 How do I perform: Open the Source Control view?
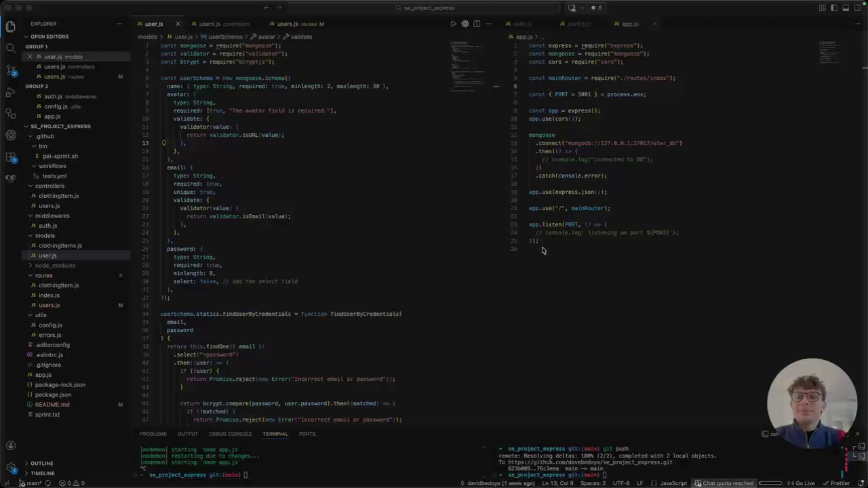pyautogui.click(x=10, y=70)
